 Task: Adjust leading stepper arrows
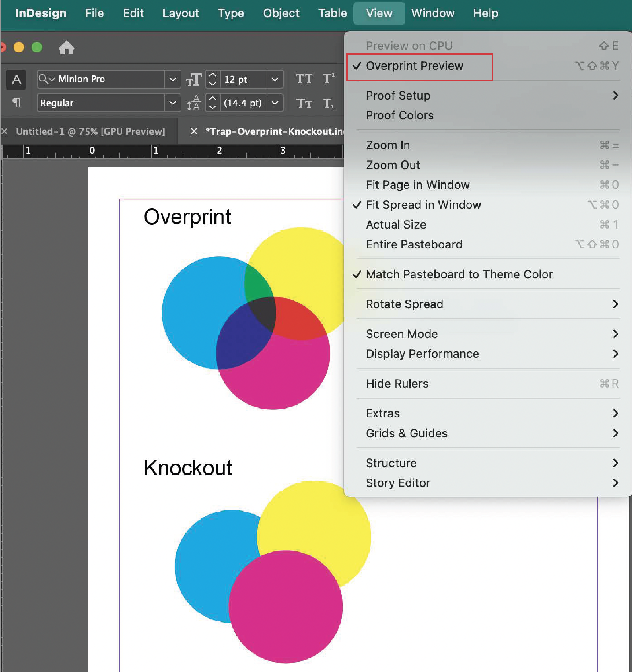click(213, 103)
